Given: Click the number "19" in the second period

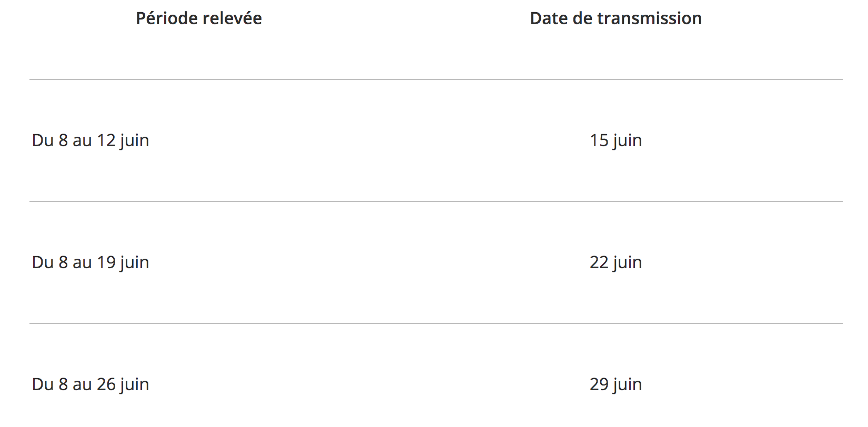Looking at the screenshot, I should click(106, 262).
